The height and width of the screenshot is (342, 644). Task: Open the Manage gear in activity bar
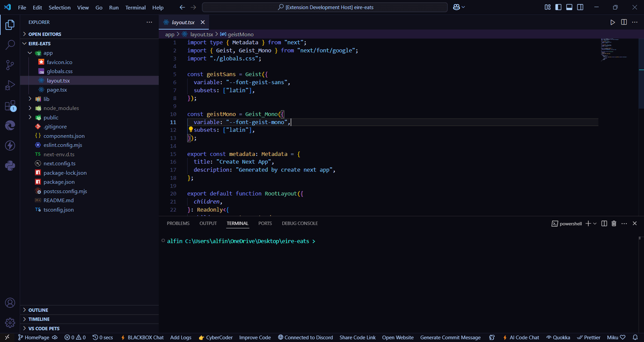coord(10,323)
